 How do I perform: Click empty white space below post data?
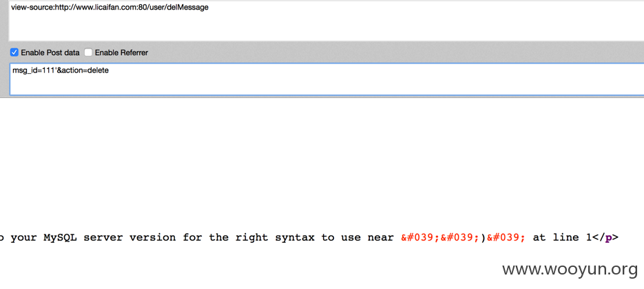(322, 164)
